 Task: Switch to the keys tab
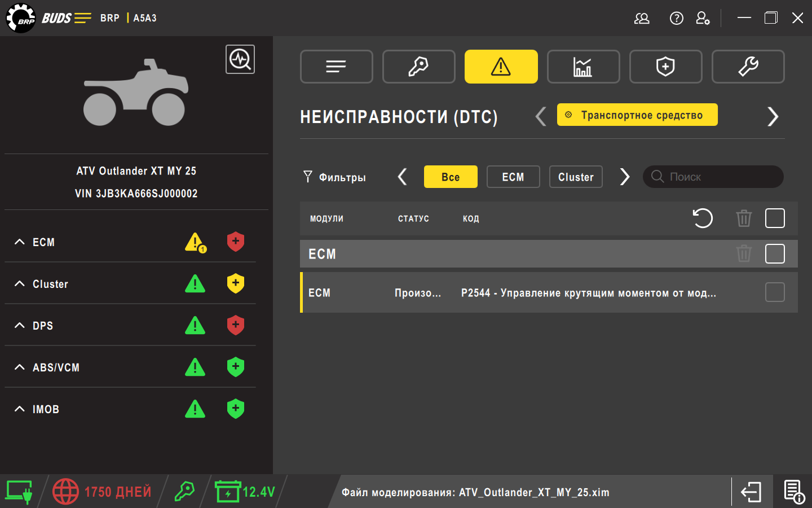point(419,67)
